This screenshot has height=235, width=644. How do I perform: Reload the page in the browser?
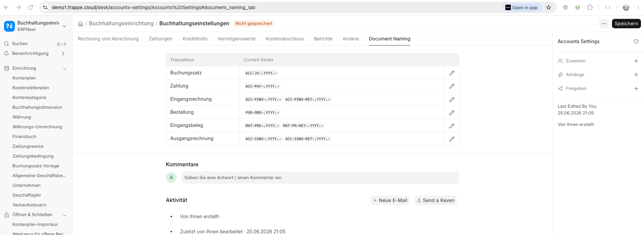click(31, 7)
